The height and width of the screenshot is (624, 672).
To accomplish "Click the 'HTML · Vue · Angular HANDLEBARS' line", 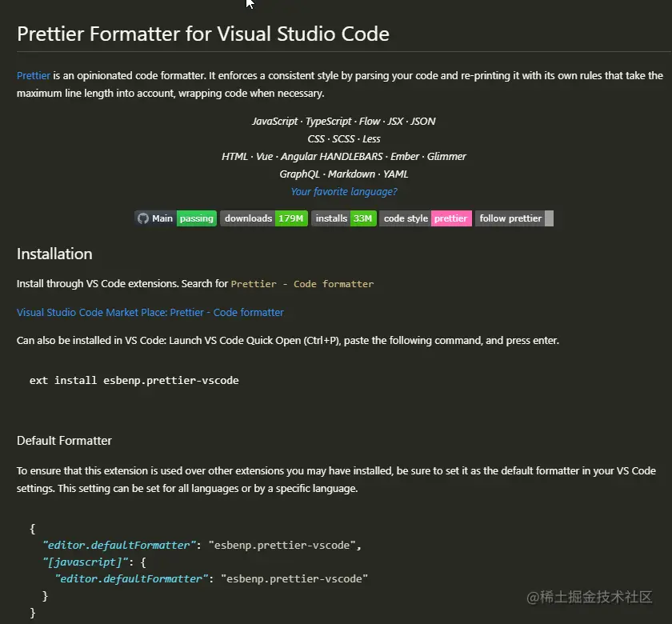I will pyautogui.click(x=344, y=157).
